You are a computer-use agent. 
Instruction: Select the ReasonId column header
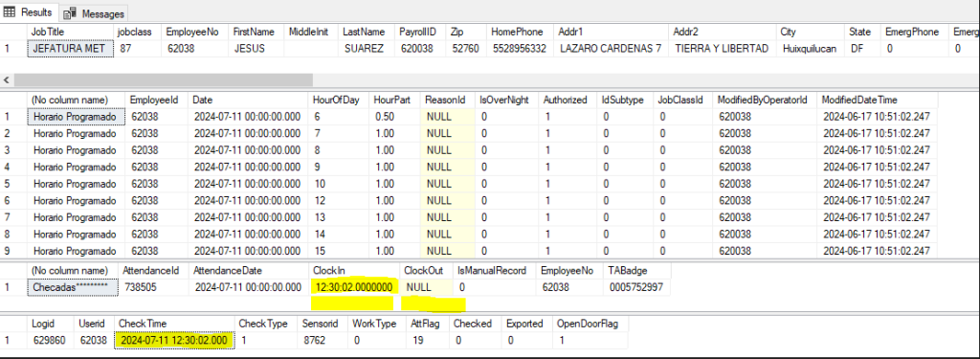tap(448, 101)
